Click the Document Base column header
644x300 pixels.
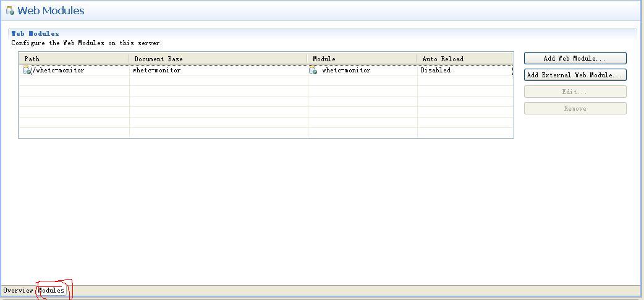pyautogui.click(x=218, y=59)
